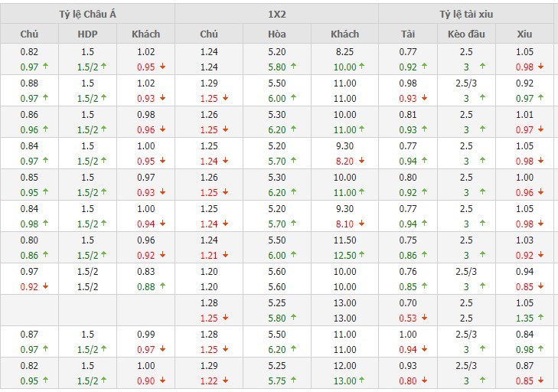Select the 1X2 header tab
Image resolution: width=558 pixels, height=392 pixels.
pos(276,14)
